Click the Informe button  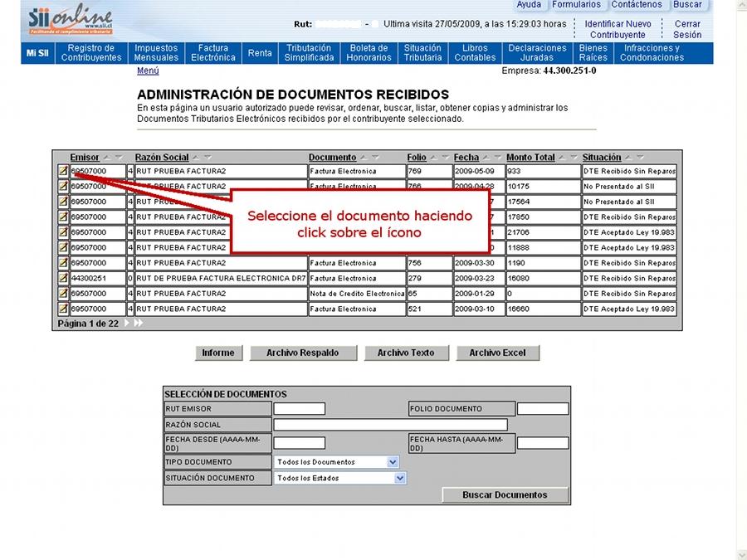tap(218, 353)
